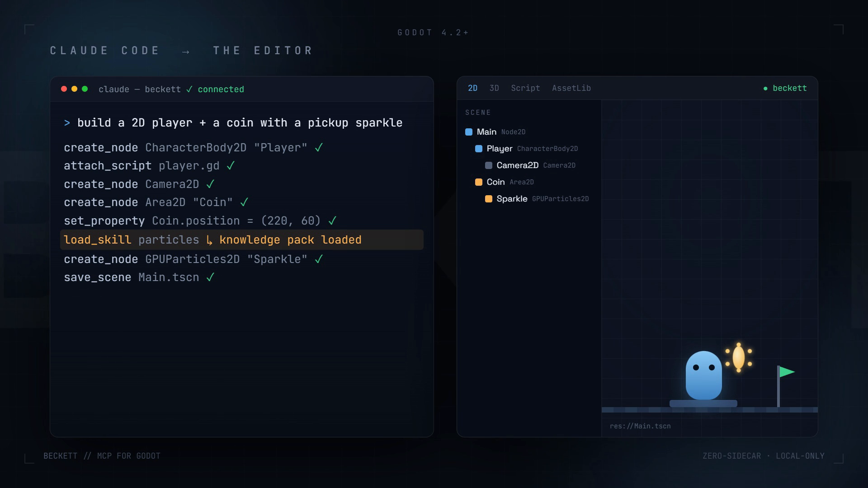The height and width of the screenshot is (488, 868).
Task: Click the "CLAUDE CODE" heading text
Action: (x=105, y=51)
